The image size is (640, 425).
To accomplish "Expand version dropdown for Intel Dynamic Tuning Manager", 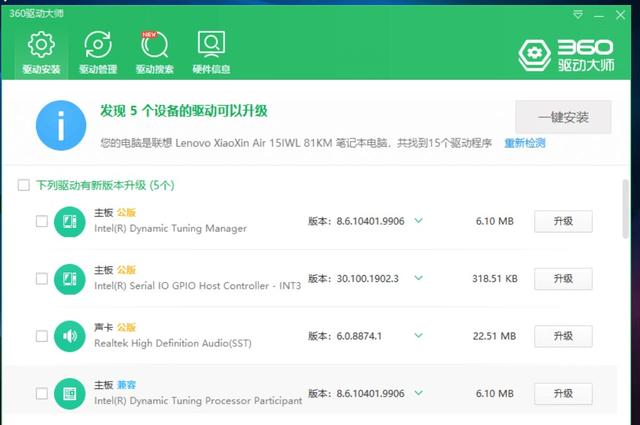I will click(x=418, y=221).
